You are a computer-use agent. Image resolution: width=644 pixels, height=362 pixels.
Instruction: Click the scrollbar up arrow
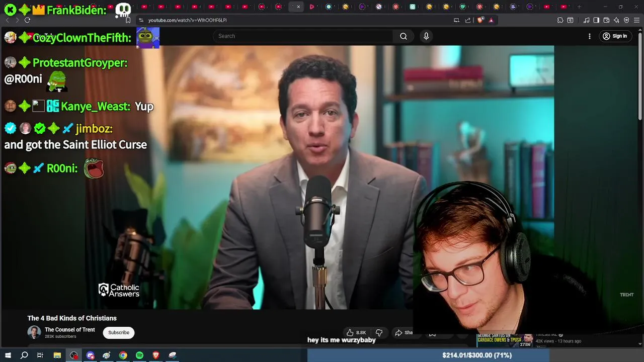pyautogui.click(x=640, y=29)
